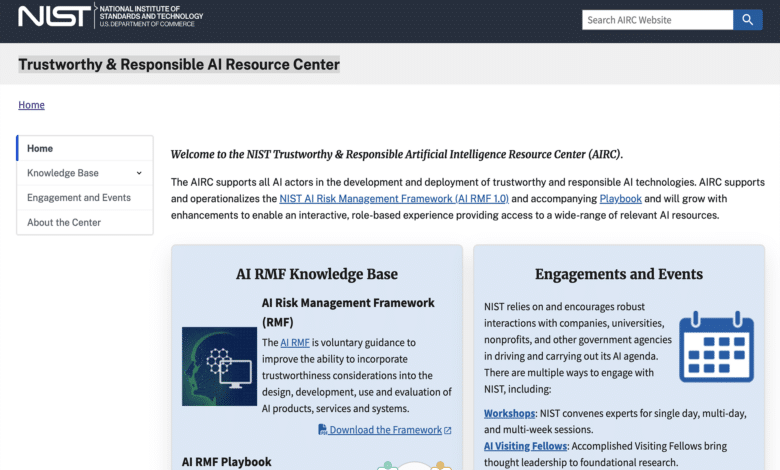Click the Home breadcrumb link
Image resolution: width=780 pixels, height=470 pixels.
(x=31, y=105)
